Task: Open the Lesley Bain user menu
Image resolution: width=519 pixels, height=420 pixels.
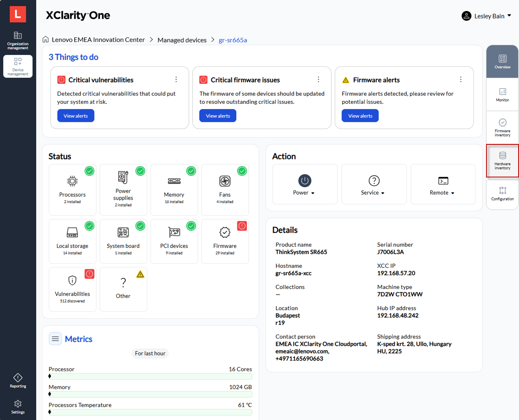Action: [x=486, y=16]
